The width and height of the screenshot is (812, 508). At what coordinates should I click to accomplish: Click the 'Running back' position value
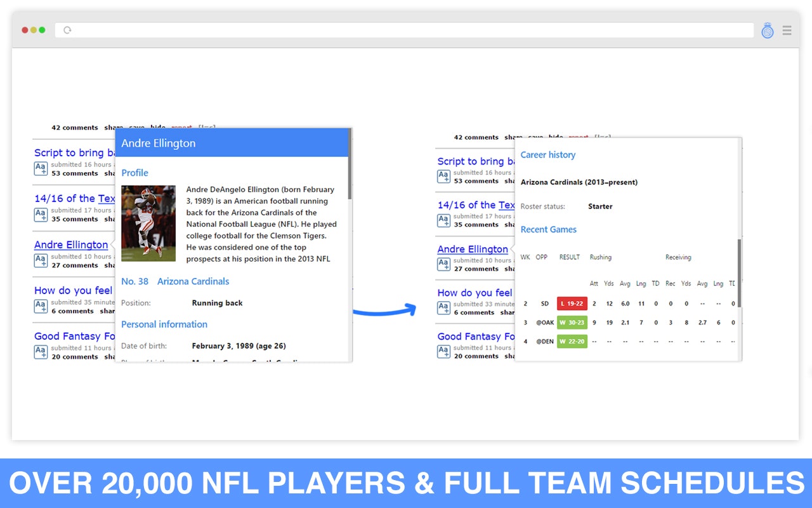click(217, 303)
